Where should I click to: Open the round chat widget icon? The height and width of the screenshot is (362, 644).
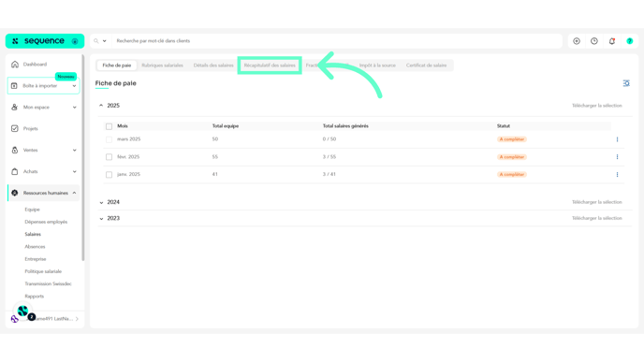coord(23,311)
